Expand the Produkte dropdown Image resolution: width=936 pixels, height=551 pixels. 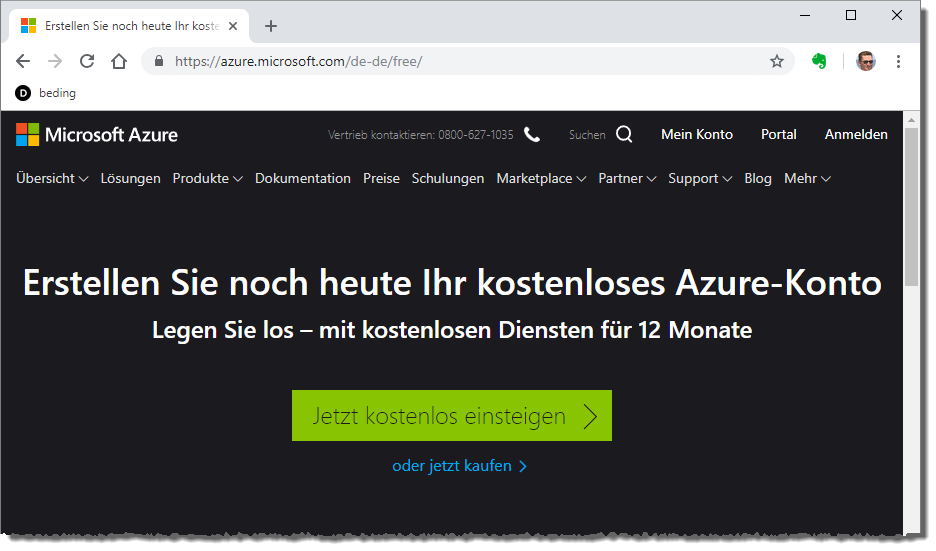pos(207,178)
